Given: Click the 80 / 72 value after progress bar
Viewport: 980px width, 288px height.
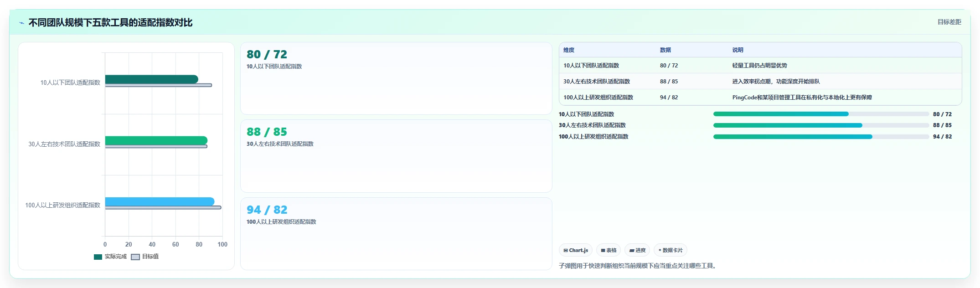Looking at the screenshot, I should [942, 114].
